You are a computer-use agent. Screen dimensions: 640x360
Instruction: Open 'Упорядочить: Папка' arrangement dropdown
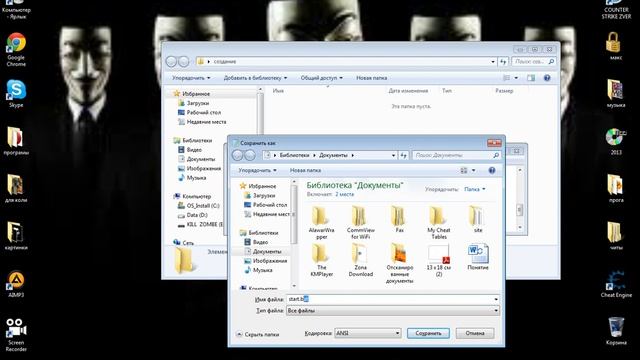click(475, 189)
